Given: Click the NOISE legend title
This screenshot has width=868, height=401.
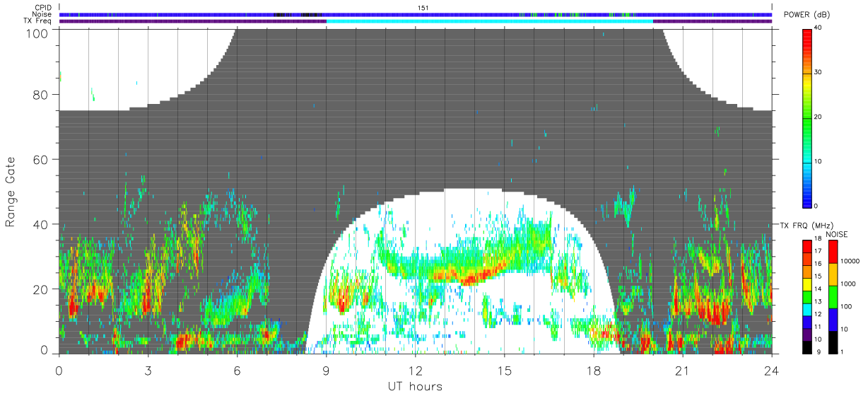Looking at the screenshot, I should 838,234.
